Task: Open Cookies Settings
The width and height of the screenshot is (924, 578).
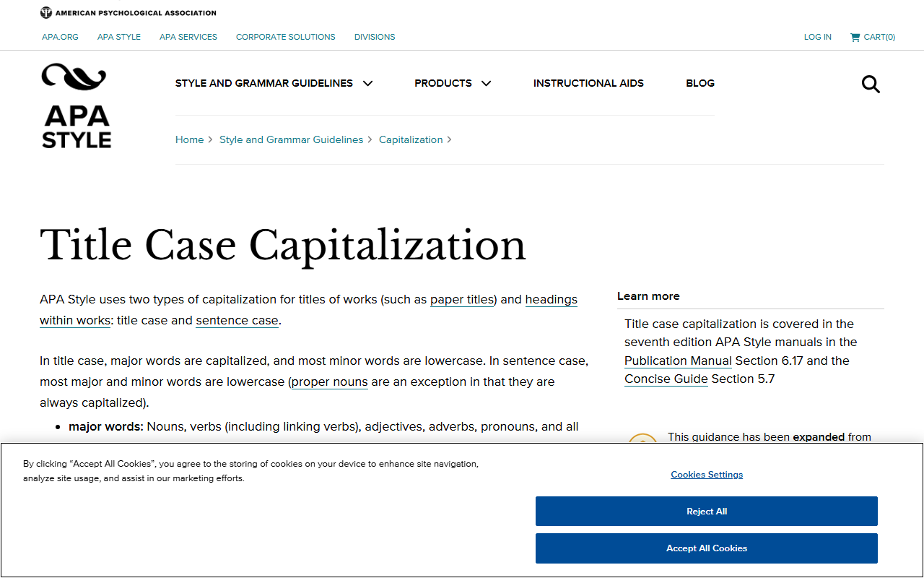Action: pos(707,475)
